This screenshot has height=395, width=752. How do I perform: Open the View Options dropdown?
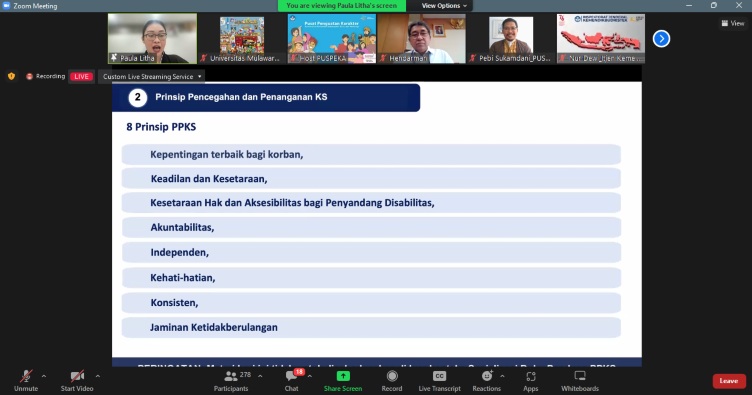click(x=444, y=6)
